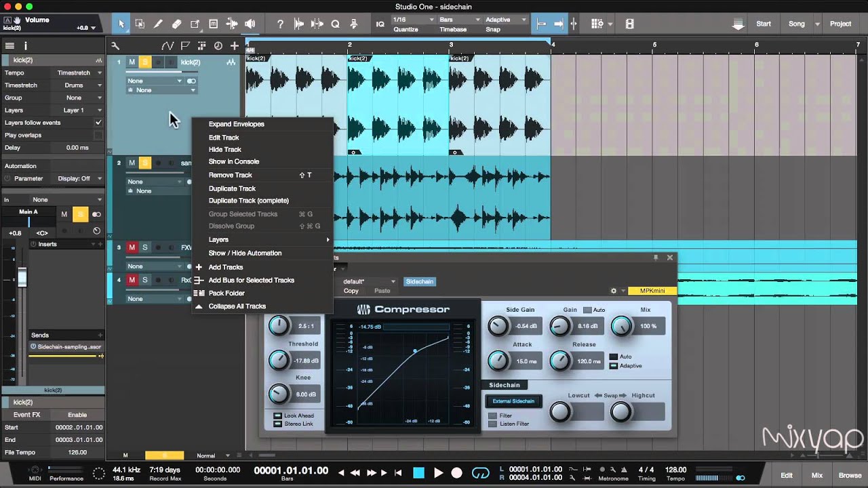
Task: Select the Bend tool
Action: coord(232,24)
